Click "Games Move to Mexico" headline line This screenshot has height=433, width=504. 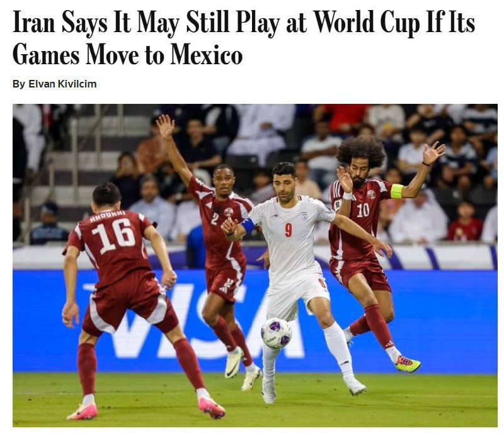[x=127, y=55]
